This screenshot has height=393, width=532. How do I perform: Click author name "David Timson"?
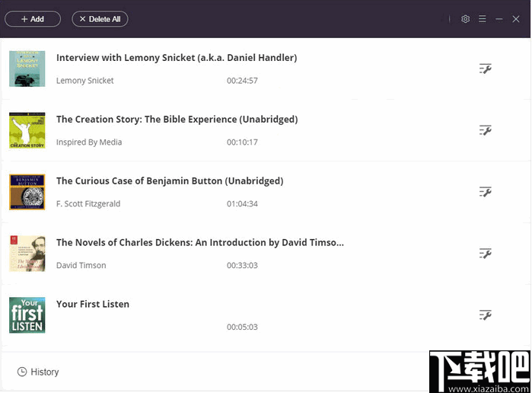(x=81, y=265)
